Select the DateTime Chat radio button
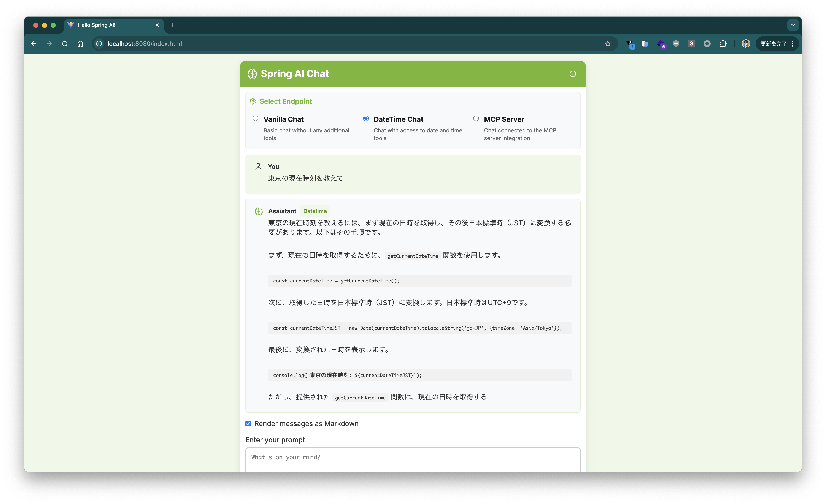Screen dimensions: 826x504 tap(366, 118)
